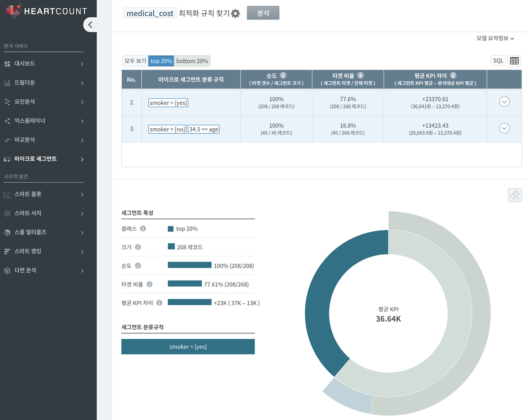
Task: Click the 타겟 비율 77.61% bar
Action: click(x=185, y=283)
